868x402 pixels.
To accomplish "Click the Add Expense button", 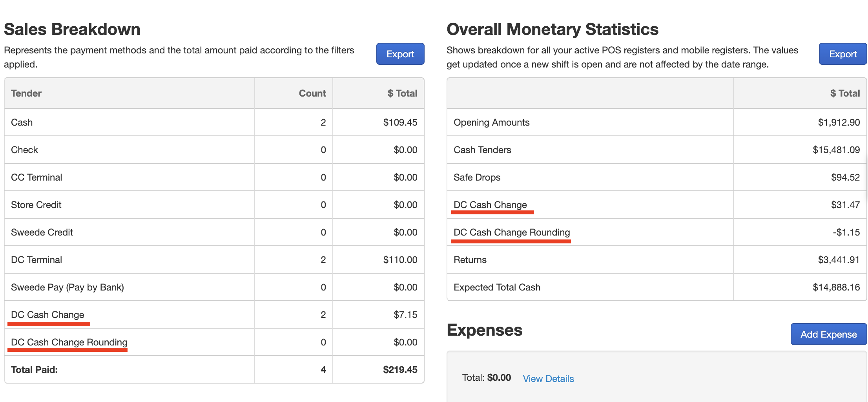I will coord(828,334).
